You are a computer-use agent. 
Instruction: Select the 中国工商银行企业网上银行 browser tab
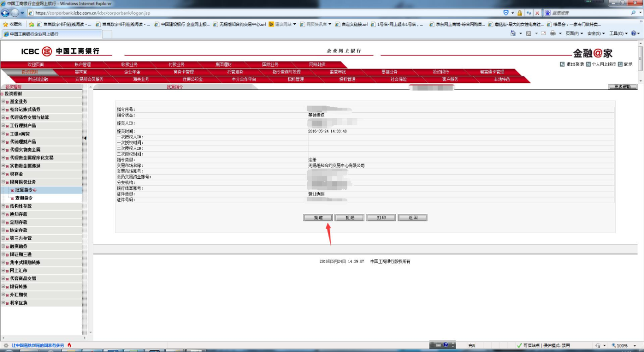coord(51,34)
